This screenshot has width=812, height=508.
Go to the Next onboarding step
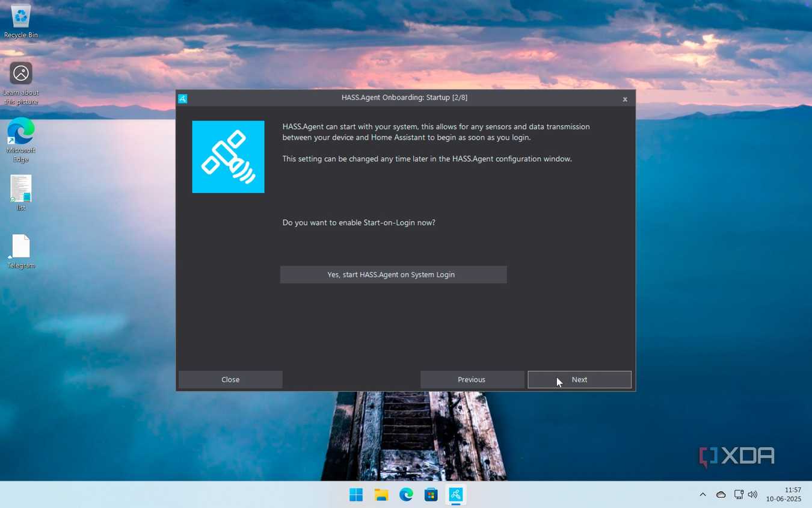point(579,380)
